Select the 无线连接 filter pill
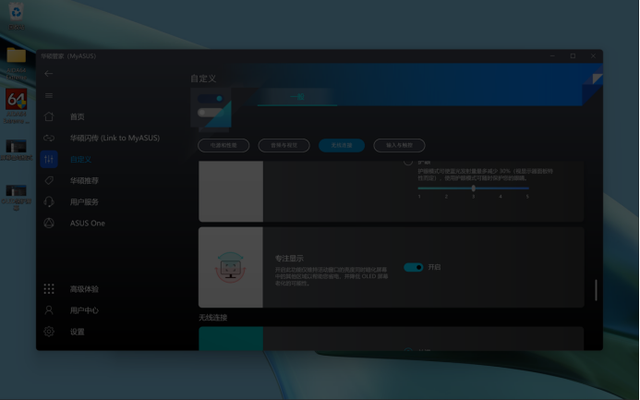The image size is (640, 400). coord(342,145)
